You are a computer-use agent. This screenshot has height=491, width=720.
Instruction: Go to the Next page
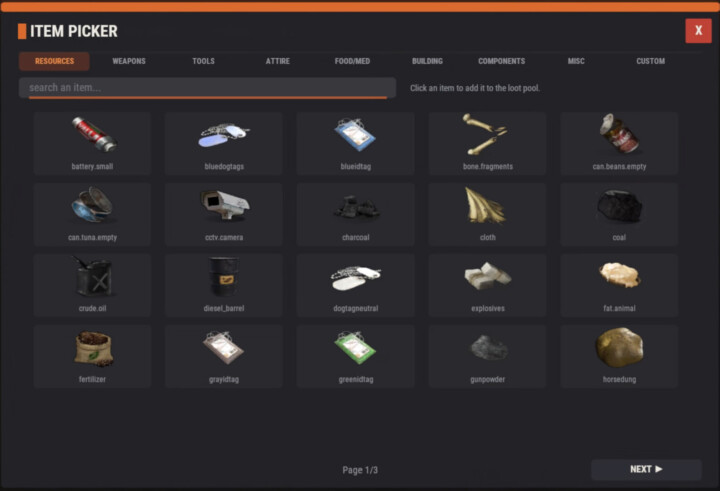(x=647, y=469)
